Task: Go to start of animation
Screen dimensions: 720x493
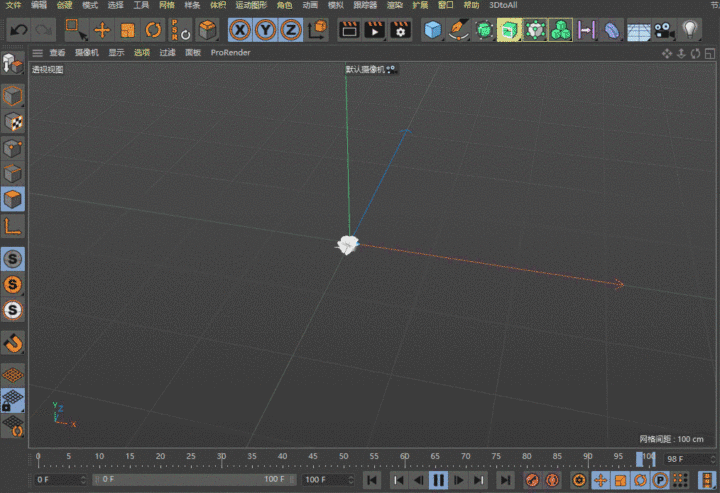Action: (x=372, y=480)
